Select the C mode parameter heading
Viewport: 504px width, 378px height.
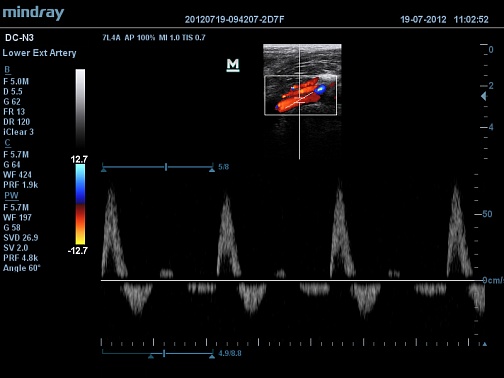(x=7, y=143)
